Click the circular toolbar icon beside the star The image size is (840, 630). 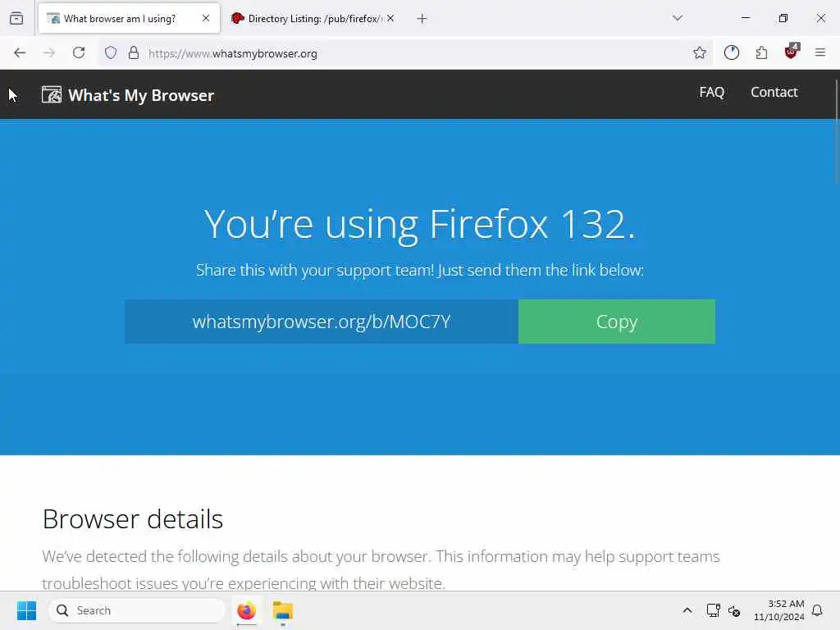[x=731, y=52]
